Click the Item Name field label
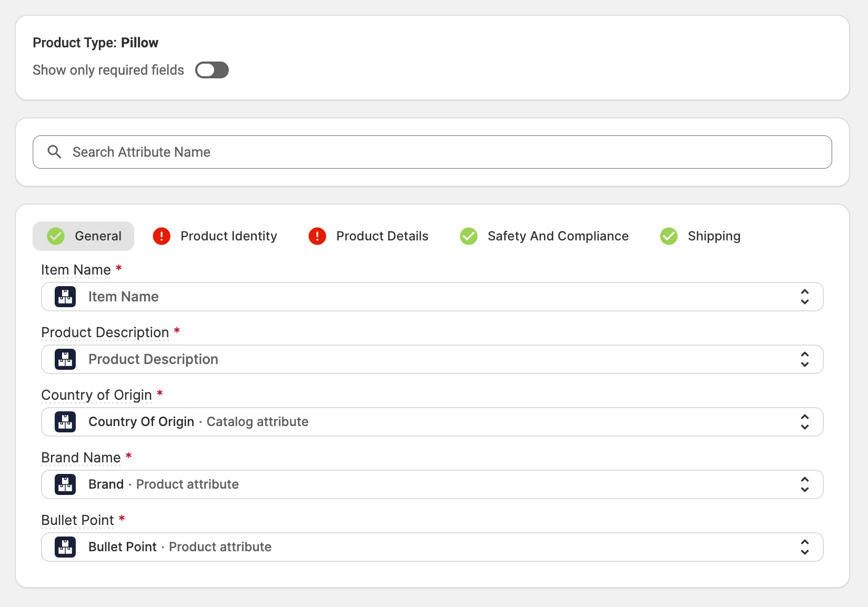 click(76, 270)
